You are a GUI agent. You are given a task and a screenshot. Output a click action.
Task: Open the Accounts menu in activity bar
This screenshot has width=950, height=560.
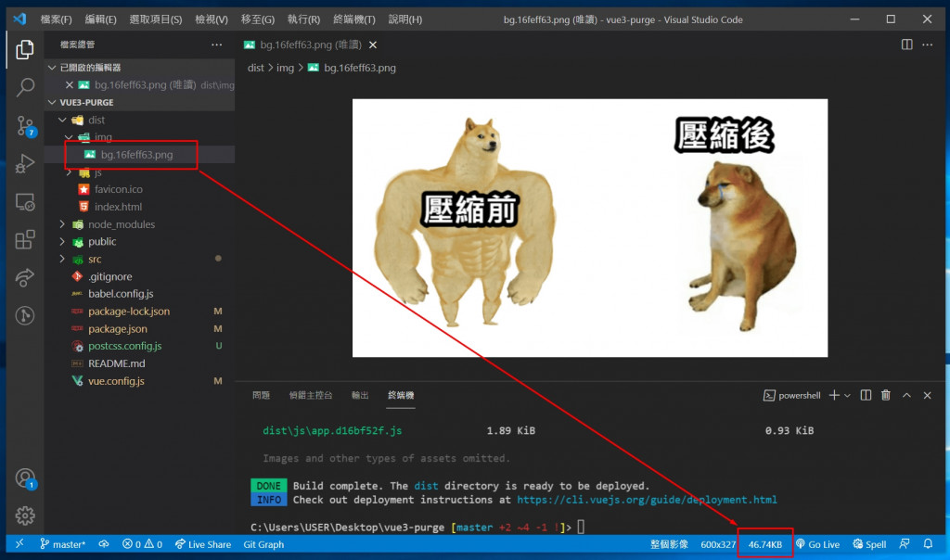tap(25, 478)
